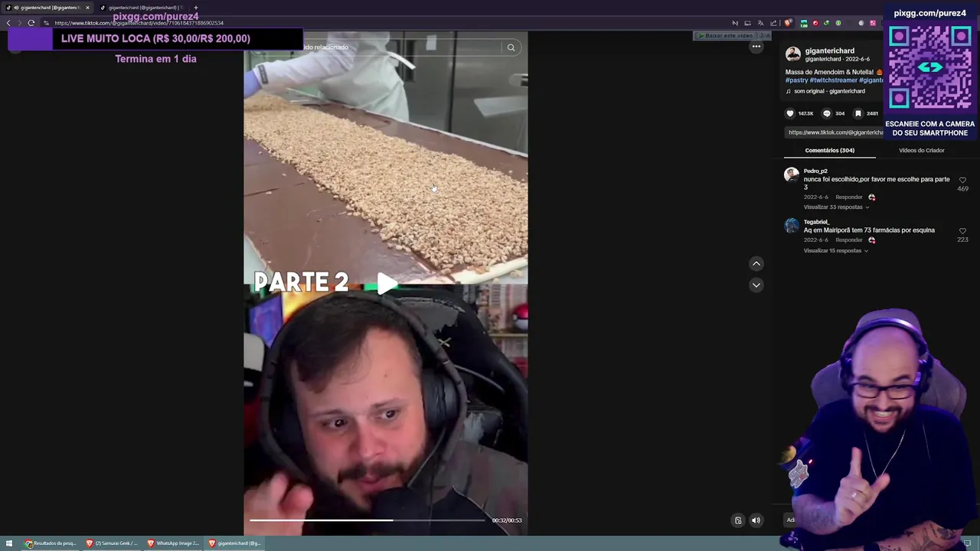The width and height of the screenshot is (980, 551).
Task: Open the three-dots more options menu
Action: 756,47
